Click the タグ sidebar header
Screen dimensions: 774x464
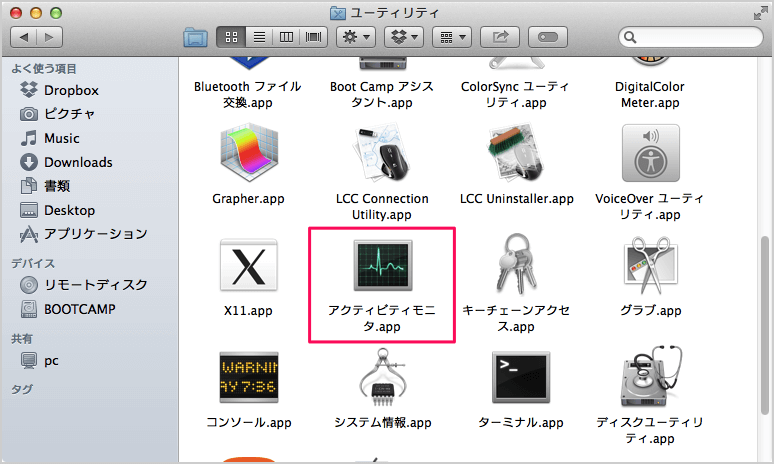(x=22, y=389)
